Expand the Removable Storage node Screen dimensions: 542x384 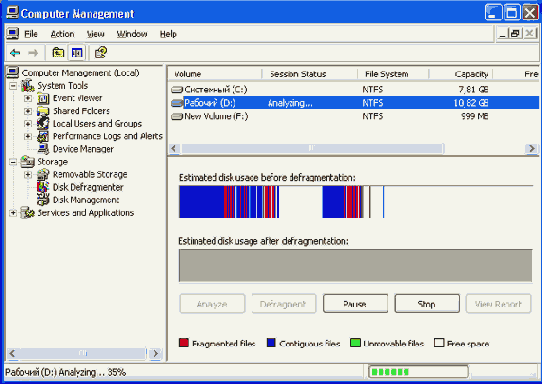28,175
